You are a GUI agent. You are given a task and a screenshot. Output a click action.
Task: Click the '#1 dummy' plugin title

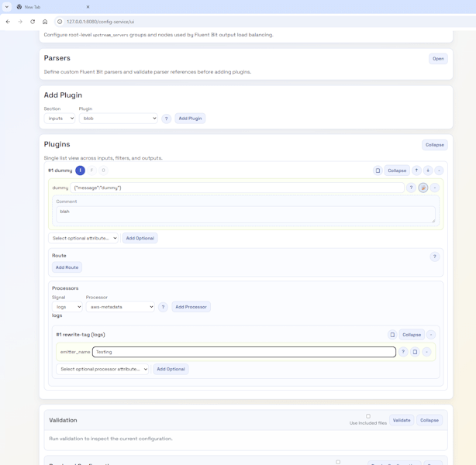[x=60, y=170]
